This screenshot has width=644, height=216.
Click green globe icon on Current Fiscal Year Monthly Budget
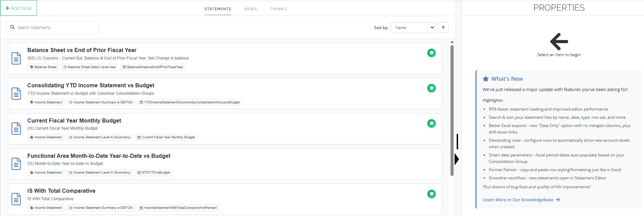431,123
